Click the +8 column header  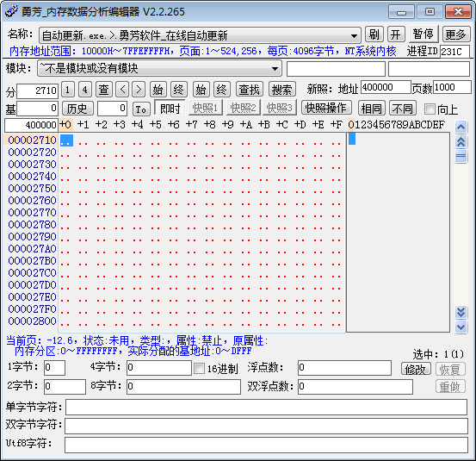(x=209, y=124)
